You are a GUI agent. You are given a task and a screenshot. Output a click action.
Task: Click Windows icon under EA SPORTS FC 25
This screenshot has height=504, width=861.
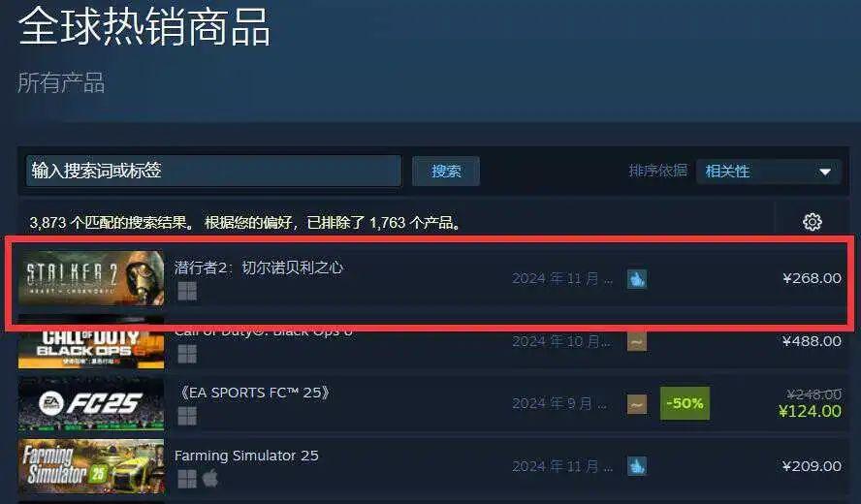pyautogui.click(x=187, y=416)
